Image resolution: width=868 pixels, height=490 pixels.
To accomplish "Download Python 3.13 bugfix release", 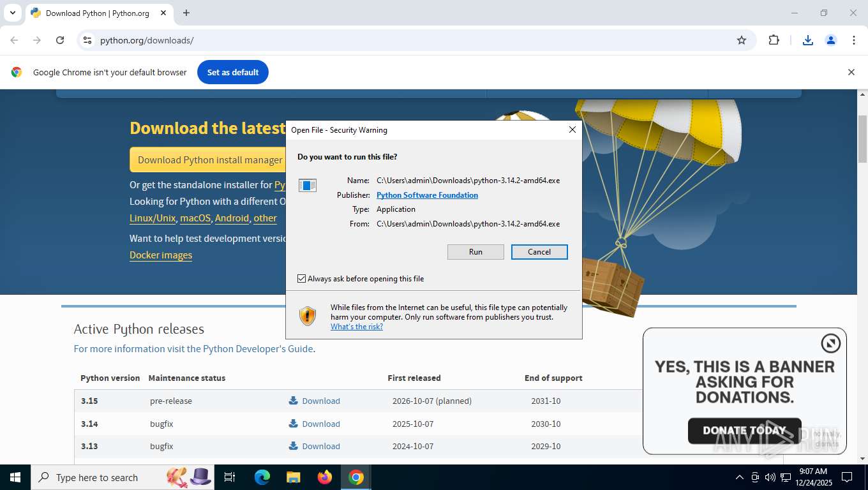I will tap(321, 446).
